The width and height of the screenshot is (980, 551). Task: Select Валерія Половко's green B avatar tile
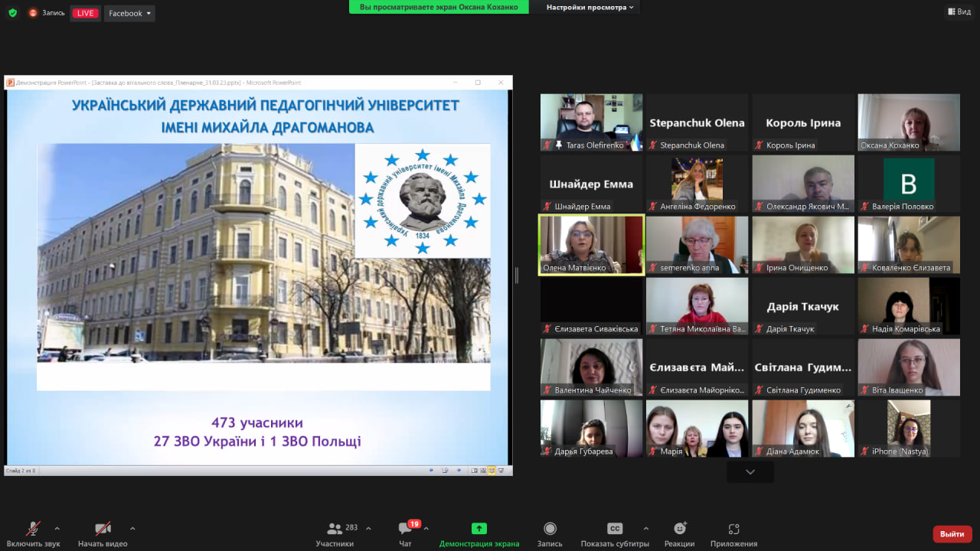909,184
